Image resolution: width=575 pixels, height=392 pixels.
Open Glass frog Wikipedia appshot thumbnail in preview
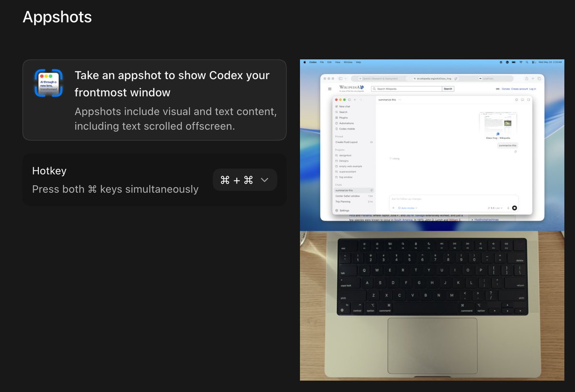(498, 123)
